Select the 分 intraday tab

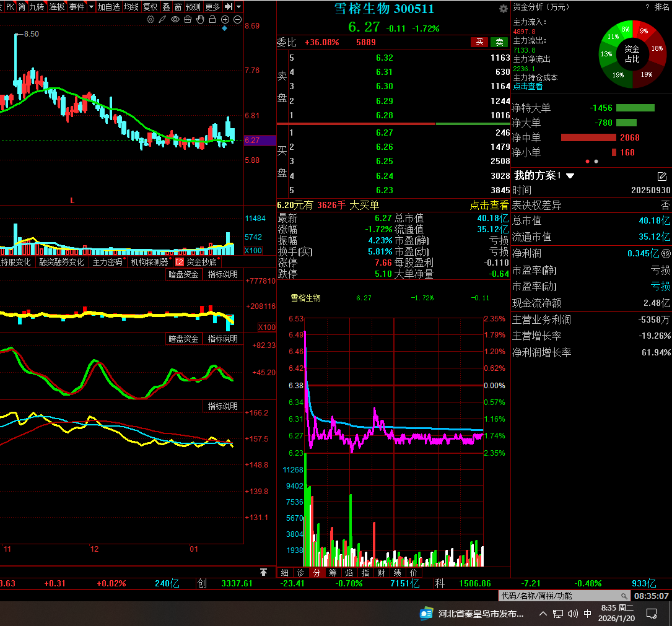click(x=316, y=573)
